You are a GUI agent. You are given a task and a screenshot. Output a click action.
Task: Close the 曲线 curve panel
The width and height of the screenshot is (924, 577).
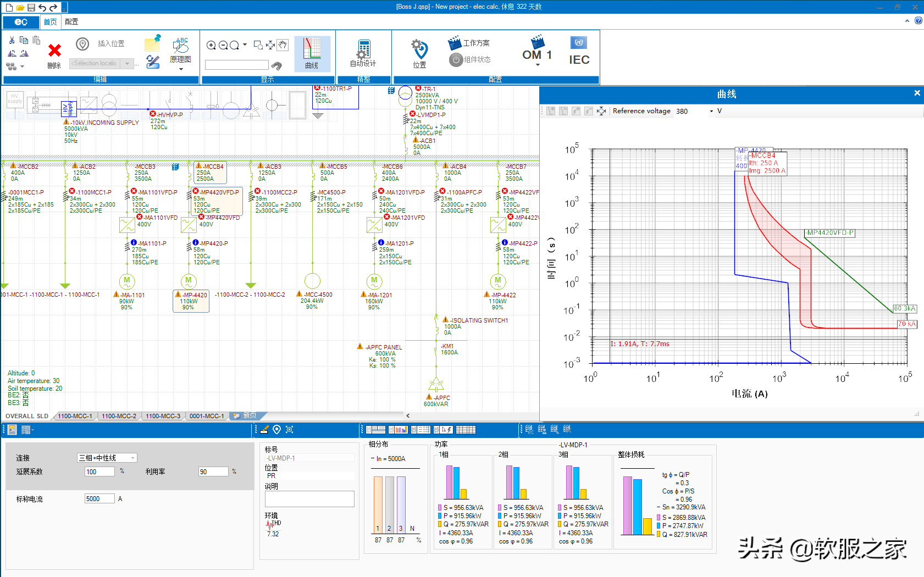(917, 93)
